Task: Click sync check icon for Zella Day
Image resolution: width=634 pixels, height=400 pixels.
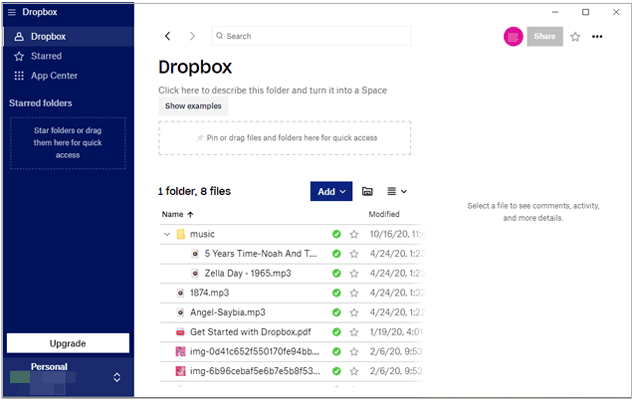Action: click(336, 273)
